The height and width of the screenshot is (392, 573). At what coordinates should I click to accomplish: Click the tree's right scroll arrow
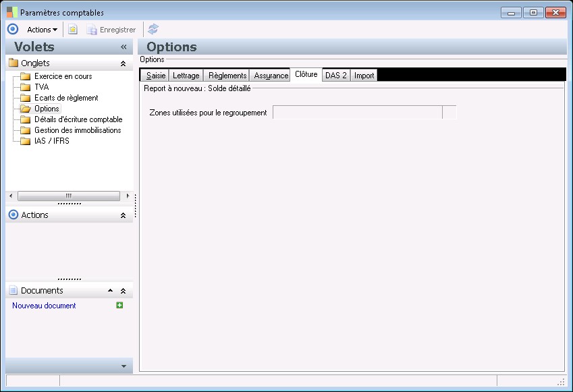pyautogui.click(x=128, y=196)
